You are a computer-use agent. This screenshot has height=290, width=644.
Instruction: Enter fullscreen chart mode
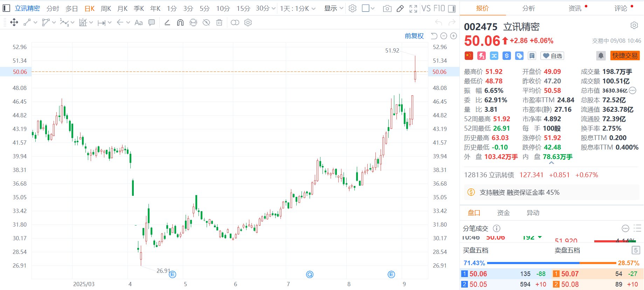413,8
